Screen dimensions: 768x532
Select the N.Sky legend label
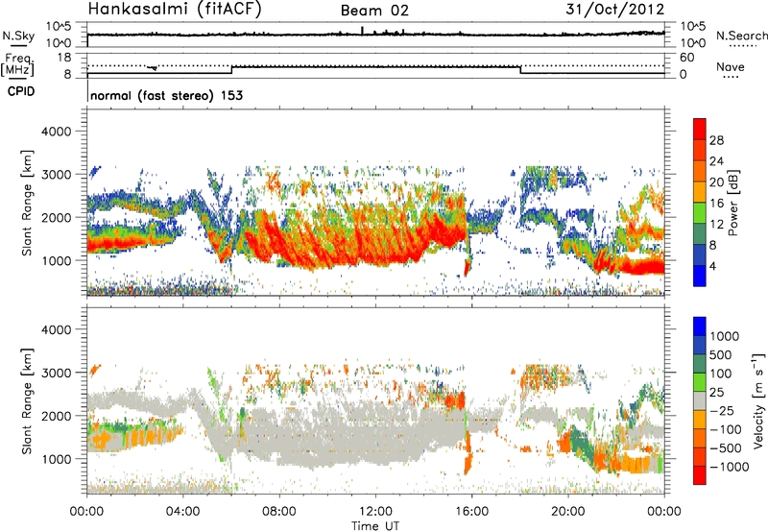pyautogui.click(x=18, y=36)
